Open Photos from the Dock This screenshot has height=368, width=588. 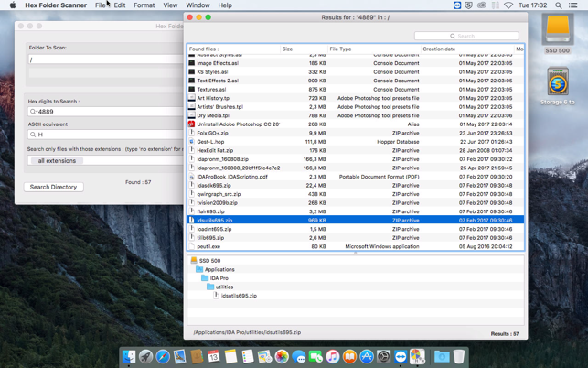[282, 356]
